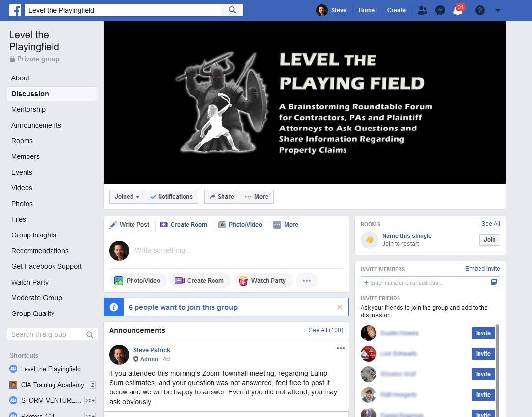Open the Messenger icon
This screenshot has width=532, height=417.
(440, 10)
